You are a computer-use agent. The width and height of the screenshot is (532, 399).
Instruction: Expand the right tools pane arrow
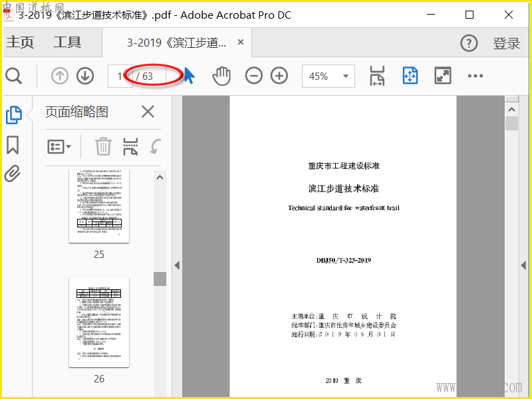pyautogui.click(x=523, y=265)
